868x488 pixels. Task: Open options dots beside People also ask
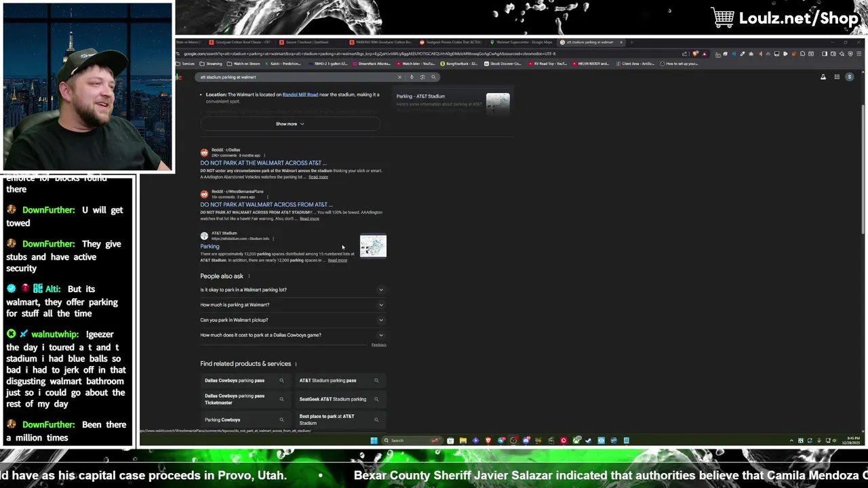point(249,277)
